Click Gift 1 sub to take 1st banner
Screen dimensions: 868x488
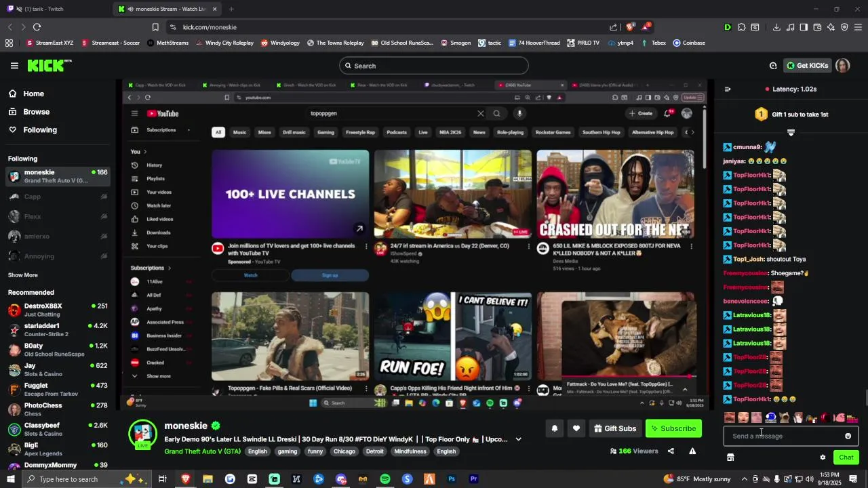pyautogui.click(x=792, y=115)
